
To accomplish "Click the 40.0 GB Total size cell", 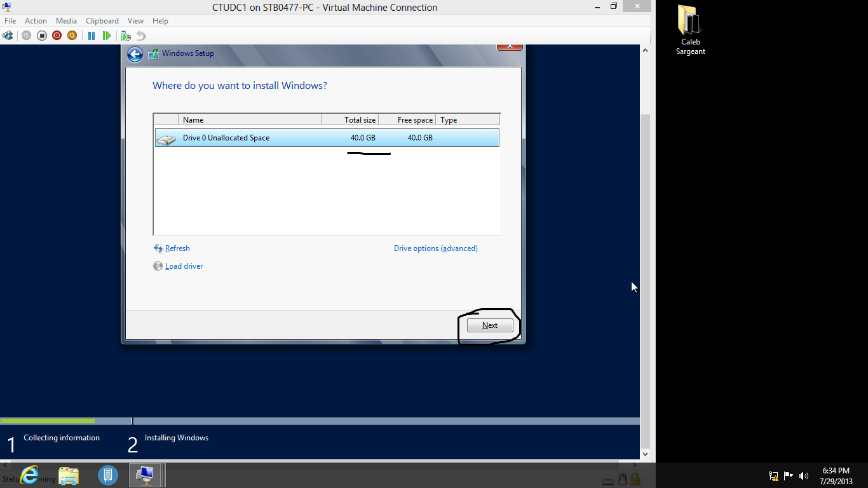I will 363,138.
